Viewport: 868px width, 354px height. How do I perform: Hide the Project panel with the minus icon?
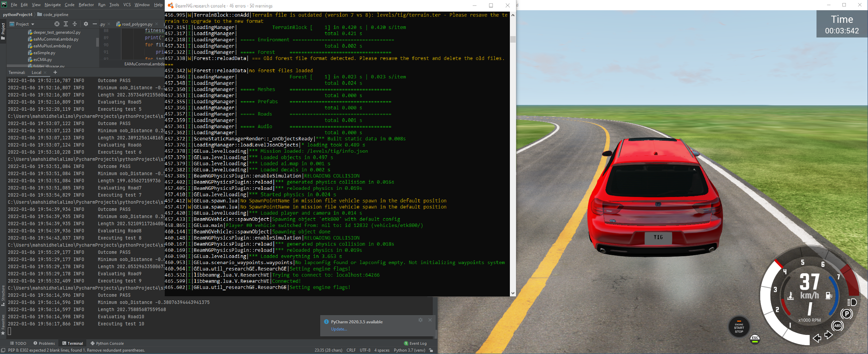[95, 24]
